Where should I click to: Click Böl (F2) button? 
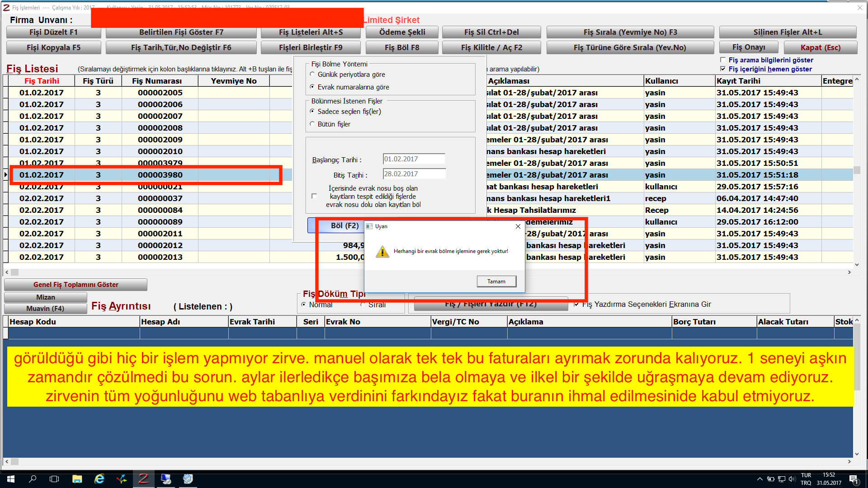pyautogui.click(x=344, y=225)
